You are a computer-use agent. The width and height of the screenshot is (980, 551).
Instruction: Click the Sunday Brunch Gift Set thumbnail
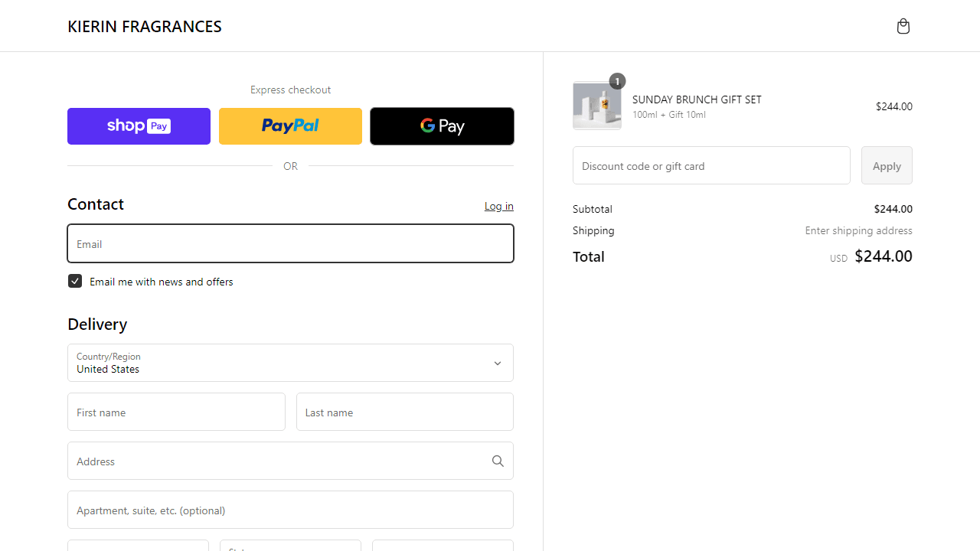point(597,106)
